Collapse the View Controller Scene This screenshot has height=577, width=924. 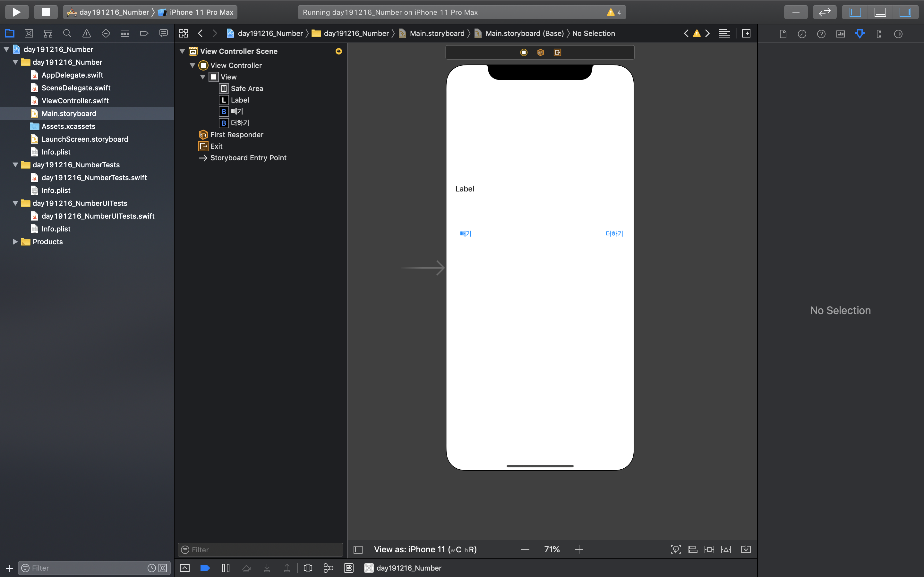[x=183, y=51]
